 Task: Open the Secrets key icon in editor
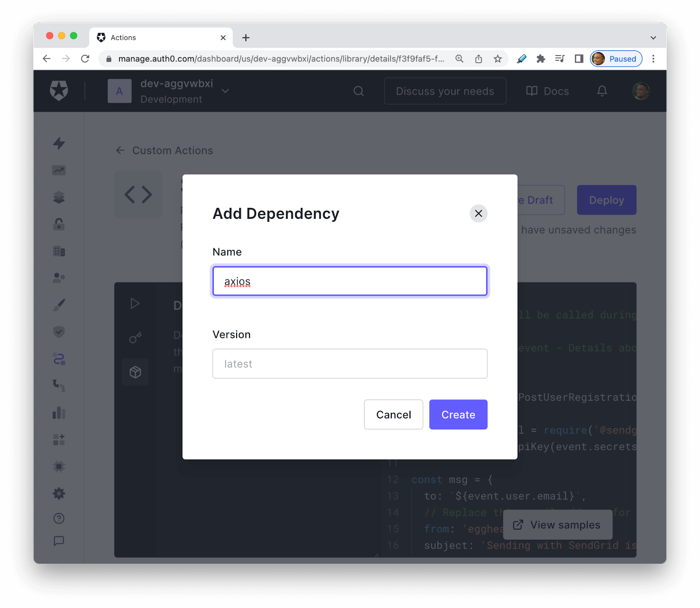pos(135,338)
